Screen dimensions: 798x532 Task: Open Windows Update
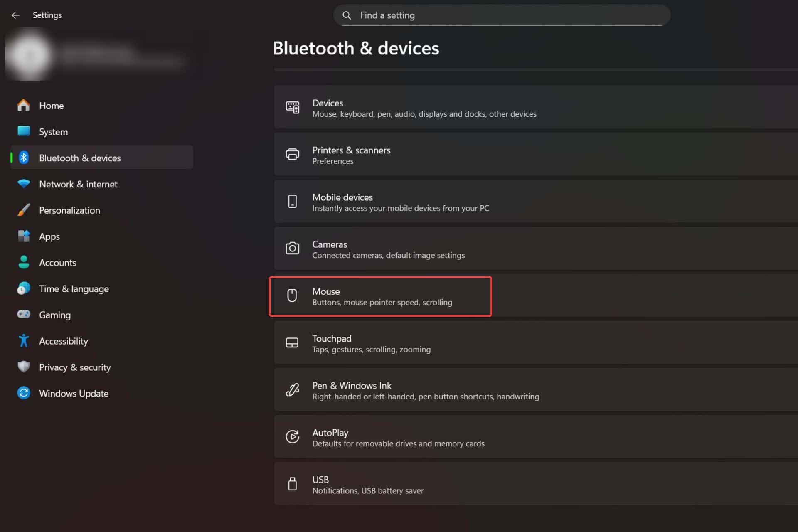point(74,393)
